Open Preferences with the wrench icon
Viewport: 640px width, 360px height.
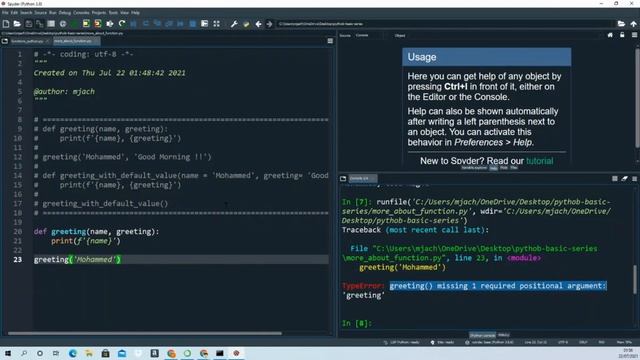(x=234, y=24)
